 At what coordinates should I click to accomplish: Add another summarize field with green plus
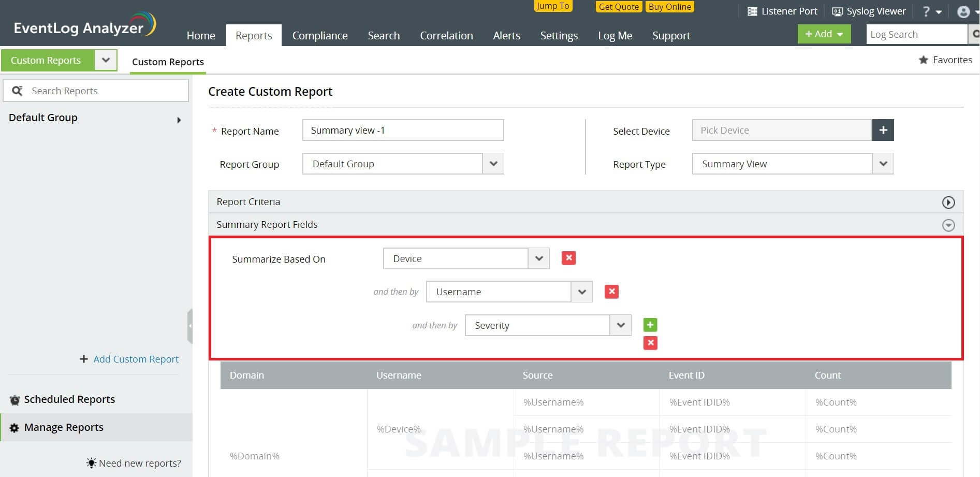point(650,325)
